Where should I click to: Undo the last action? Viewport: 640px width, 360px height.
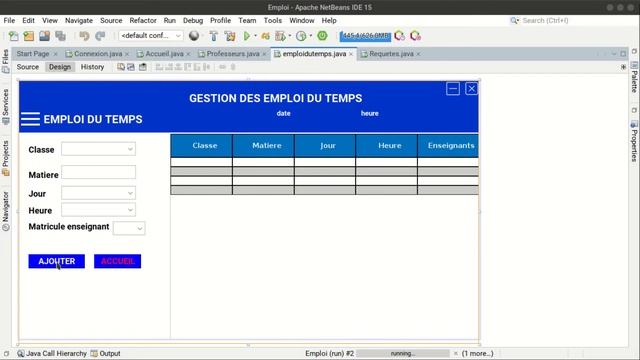point(84,36)
